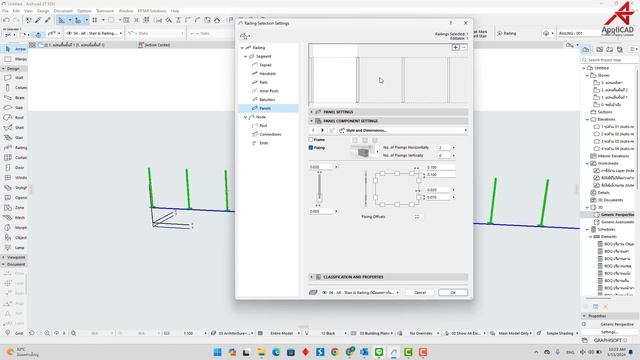Open the fixing type picker flyout arrow
Viewport: 640px width, 360px height.
click(377, 152)
